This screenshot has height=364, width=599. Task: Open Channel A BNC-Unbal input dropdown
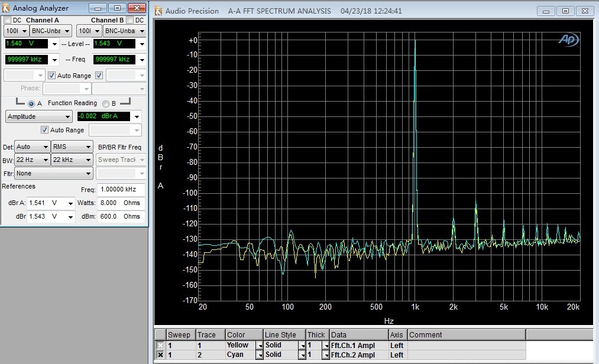[51, 31]
